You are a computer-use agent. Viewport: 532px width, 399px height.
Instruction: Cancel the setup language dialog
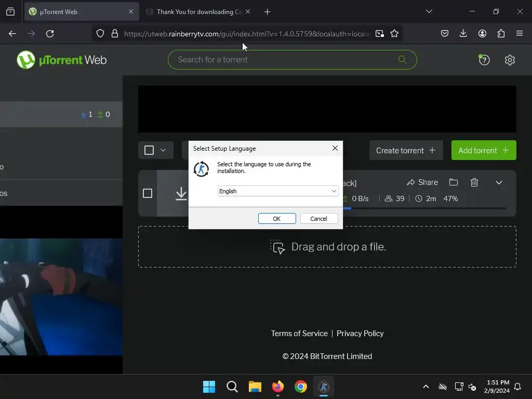click(319, 219)
